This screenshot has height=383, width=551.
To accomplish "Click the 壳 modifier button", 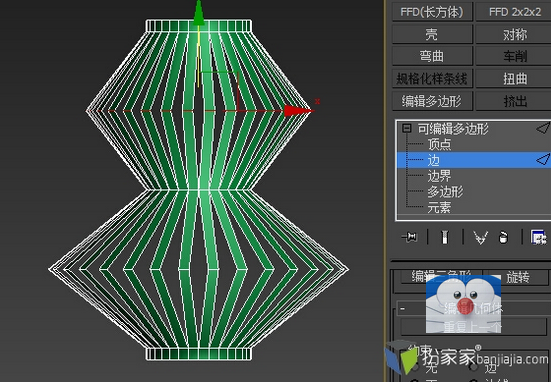I will coord(432,34).
